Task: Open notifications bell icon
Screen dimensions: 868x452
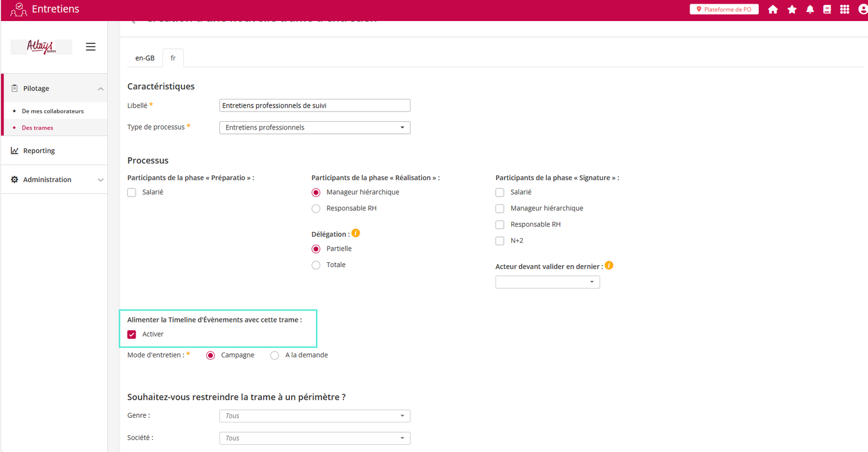Action: tap(810, 10)
